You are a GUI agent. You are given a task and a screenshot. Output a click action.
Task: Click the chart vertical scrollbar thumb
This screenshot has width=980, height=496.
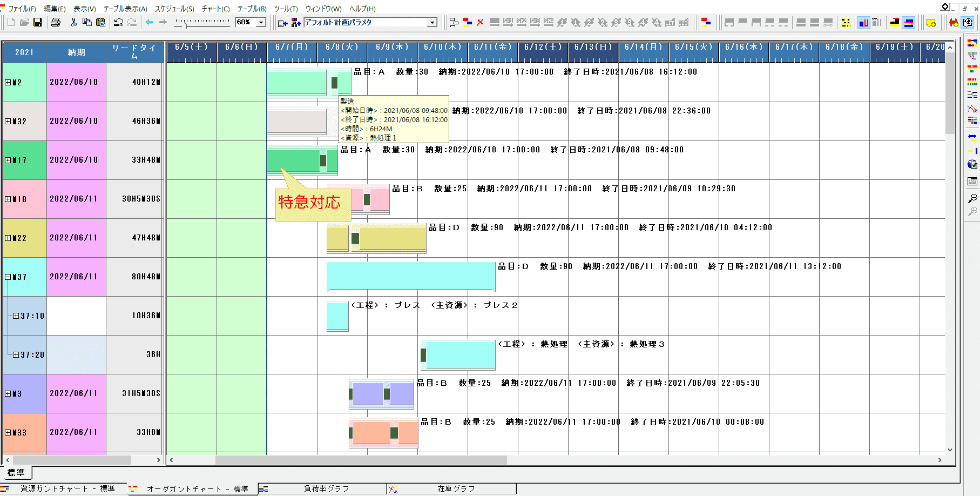tap(950, 93)
